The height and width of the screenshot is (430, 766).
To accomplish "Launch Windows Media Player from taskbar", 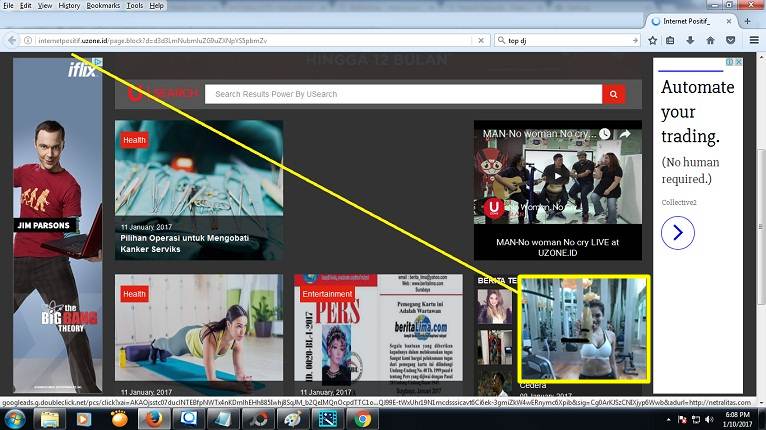I will [84, 419].
